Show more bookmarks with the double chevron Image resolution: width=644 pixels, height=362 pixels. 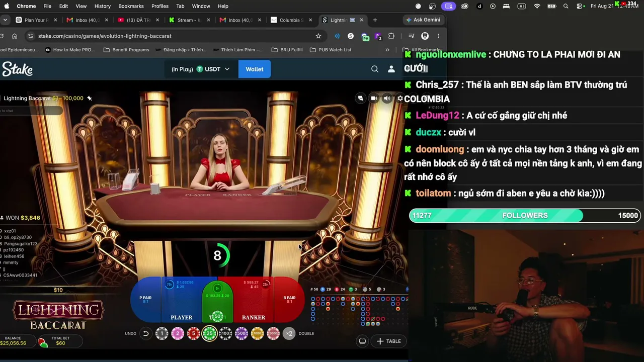point(387,50)
